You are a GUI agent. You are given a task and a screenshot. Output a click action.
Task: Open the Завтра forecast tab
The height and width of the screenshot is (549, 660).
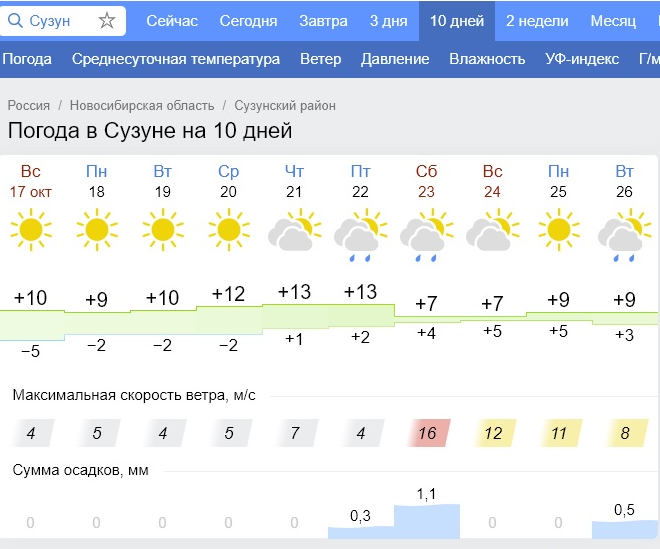[324, 21]
